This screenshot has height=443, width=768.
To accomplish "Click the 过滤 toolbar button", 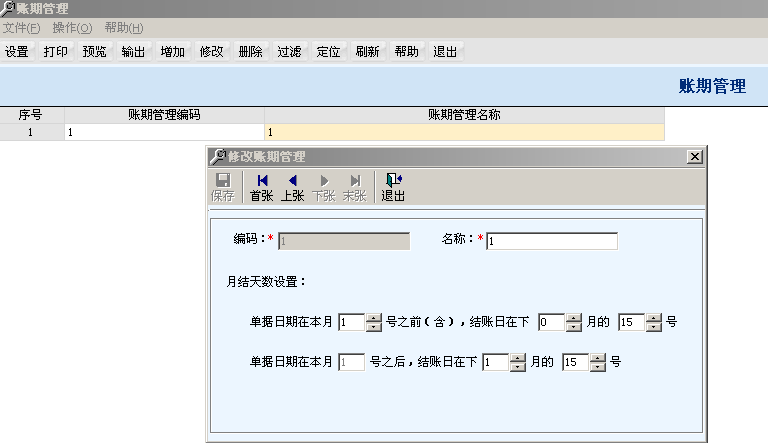I will coord(289,51).
